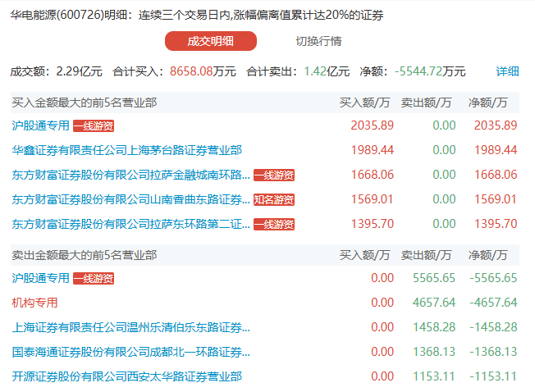Screen dimensions: 535x392
Task: Click the net value -1458.28
Action: (493, 327)
